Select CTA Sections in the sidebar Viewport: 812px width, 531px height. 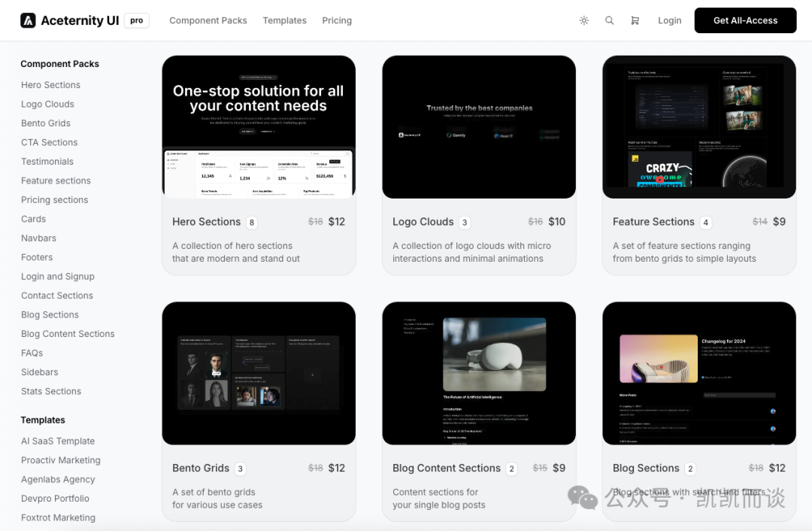point(49,142)
